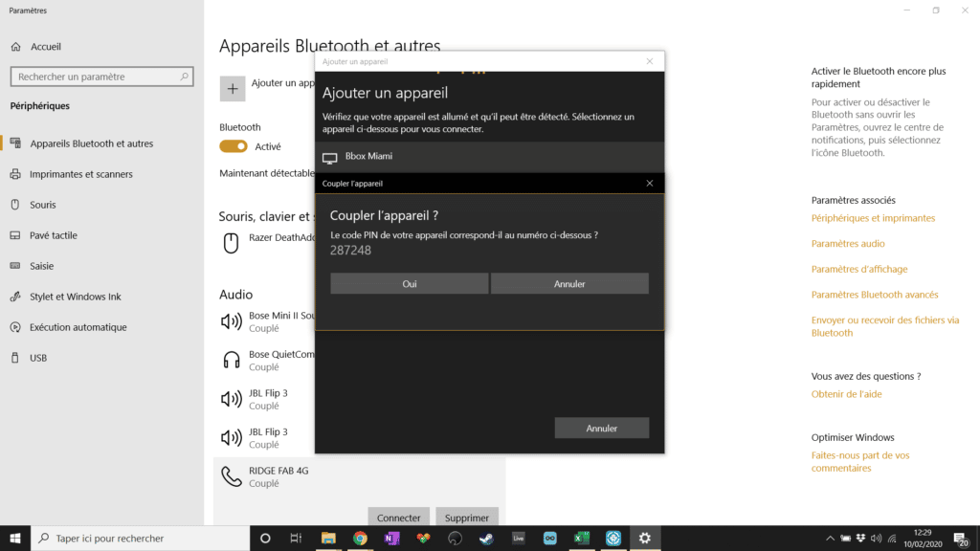This screenshot has height=551, width=980.
Task: Select the RIDGE FAB 4G phone icon
Action: coord(231,476)
